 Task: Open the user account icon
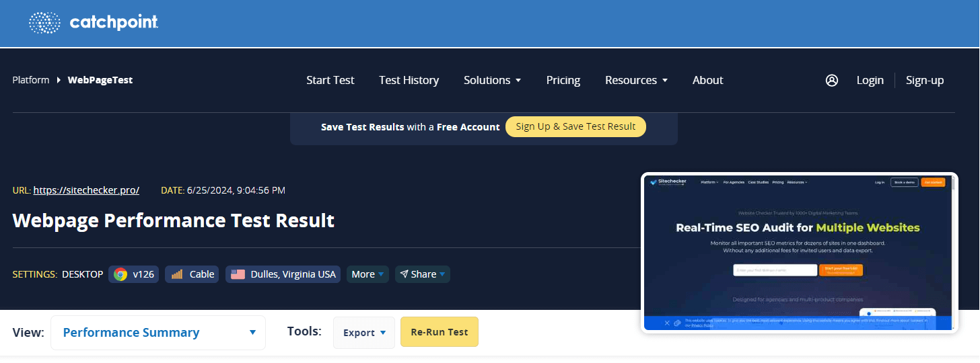(832, 80)
